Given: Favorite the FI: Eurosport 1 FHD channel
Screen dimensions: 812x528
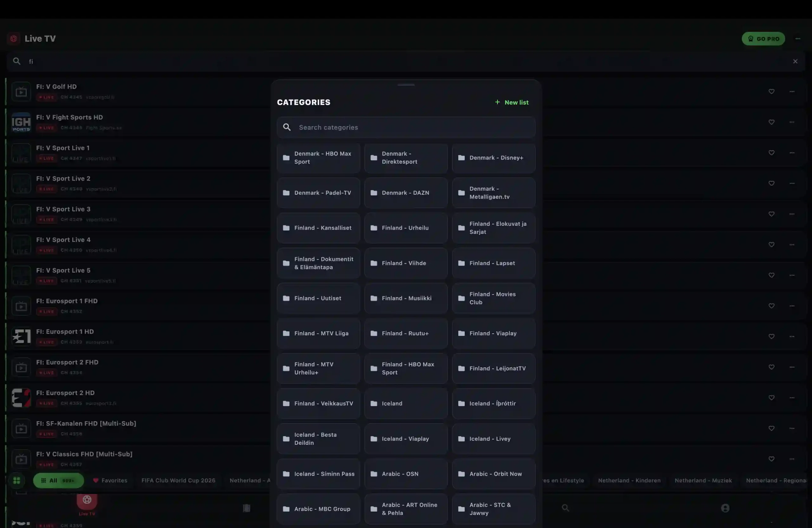Looking at the screenshot, I should (x=771, y=306).
